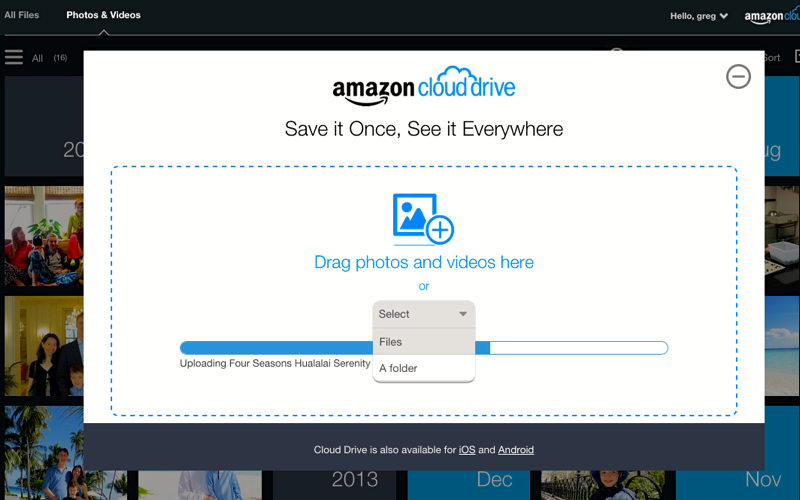This screenshot has width=800, height=500.
Task: Switch to the All Files tab
Action: pos(21,15)
